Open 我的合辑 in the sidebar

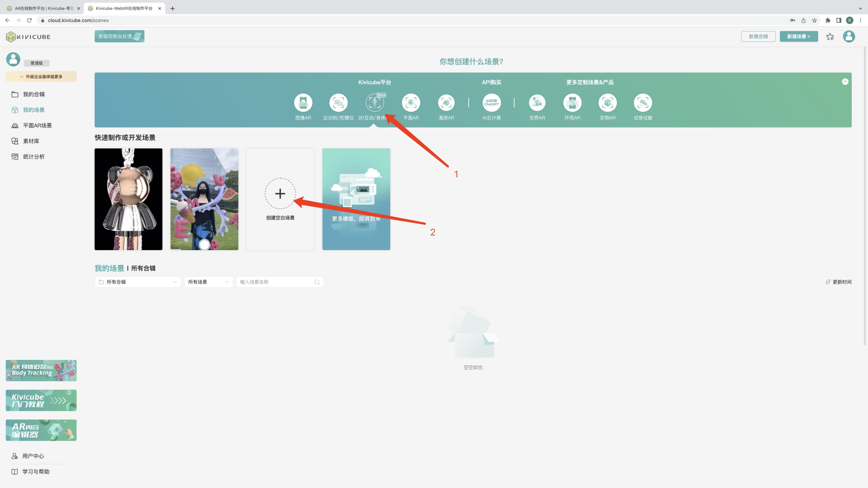tap(34, 95)
